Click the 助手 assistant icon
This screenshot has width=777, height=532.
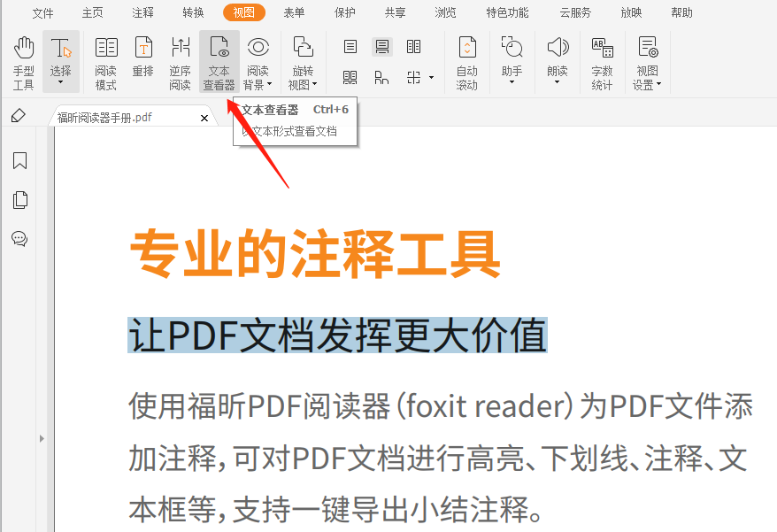coord(512,48)
